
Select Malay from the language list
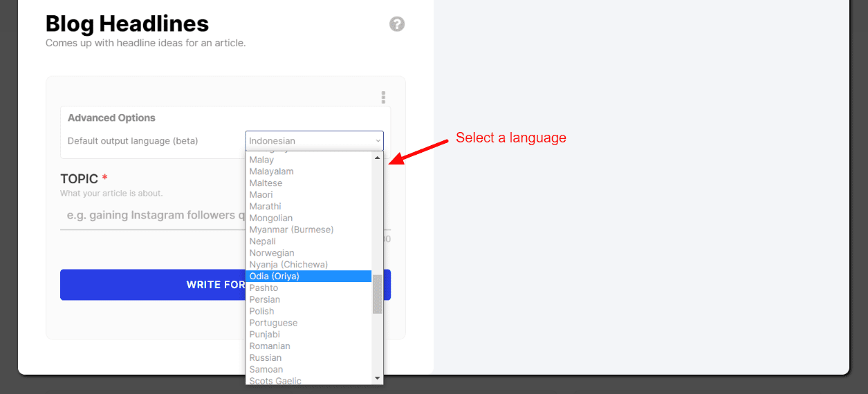pyautogui.click(x=261, y=160)
